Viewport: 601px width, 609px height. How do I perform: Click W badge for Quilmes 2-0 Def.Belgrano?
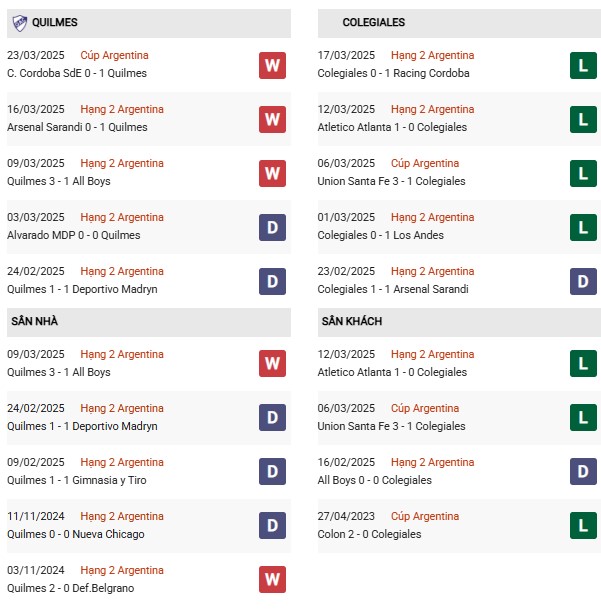[272, 579]
